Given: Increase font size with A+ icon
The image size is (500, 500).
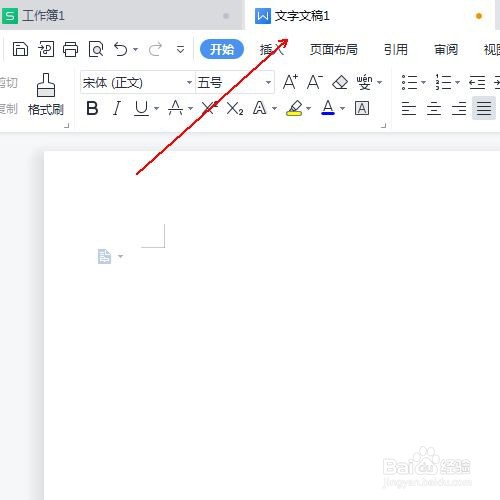Looking at the screenshot, I should 290,82.
